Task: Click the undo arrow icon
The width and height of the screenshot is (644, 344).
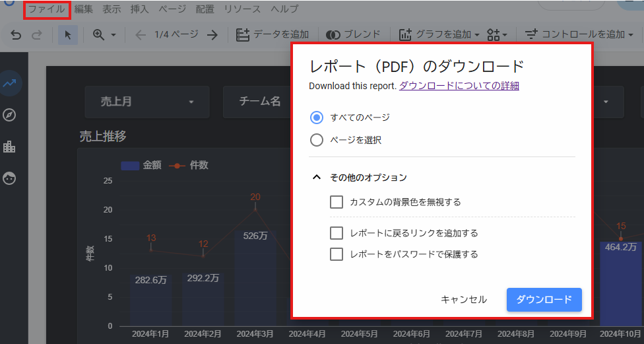Action: click(16, 34)
